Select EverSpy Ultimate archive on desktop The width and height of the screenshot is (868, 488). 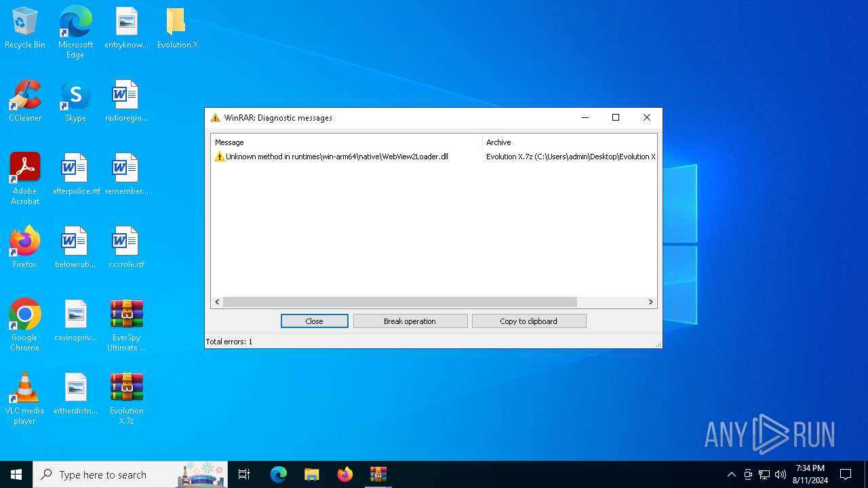click(126, 325)
